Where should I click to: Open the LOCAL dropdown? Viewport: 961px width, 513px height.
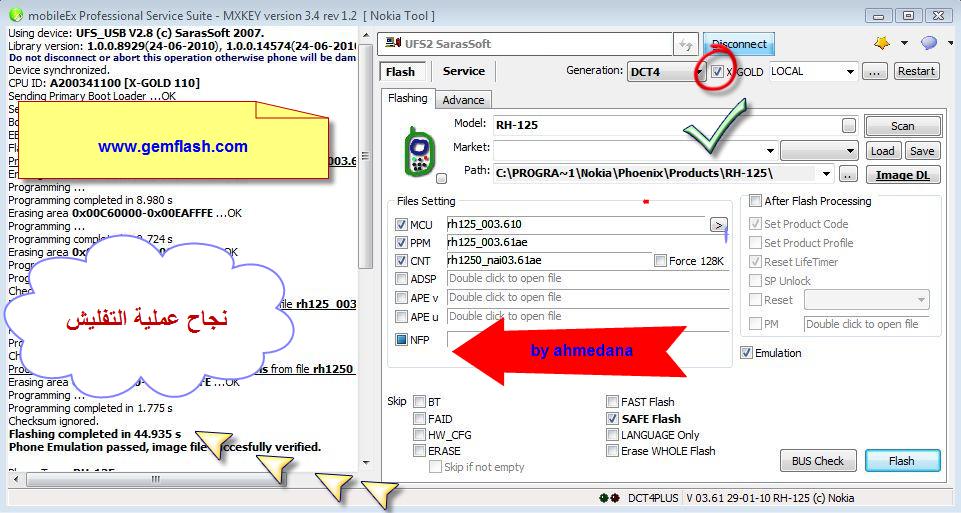pyautogui.click(x=849, y=72)
